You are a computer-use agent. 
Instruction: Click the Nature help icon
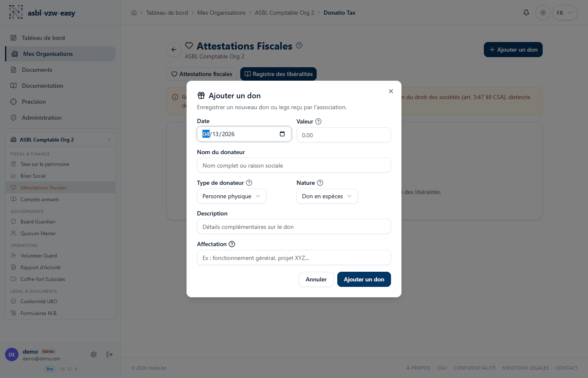[320, 183]
